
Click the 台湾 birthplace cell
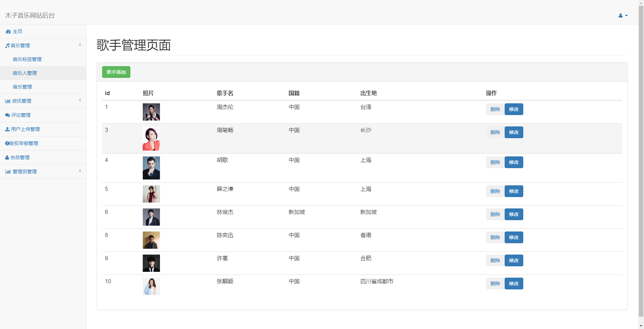(366, 107)
